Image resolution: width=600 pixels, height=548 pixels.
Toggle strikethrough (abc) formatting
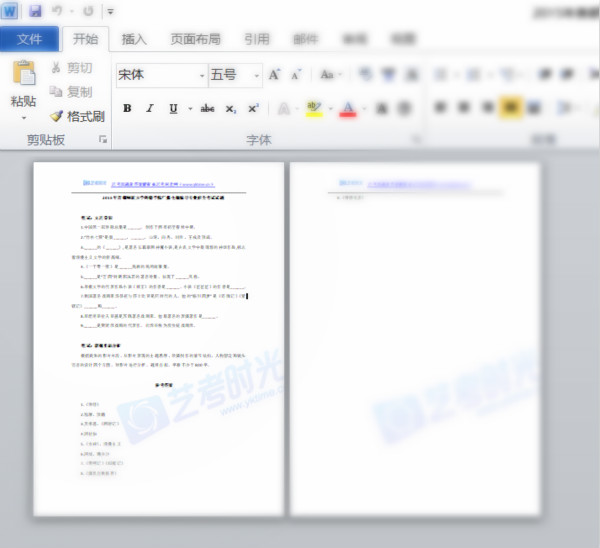click(207, 108)
